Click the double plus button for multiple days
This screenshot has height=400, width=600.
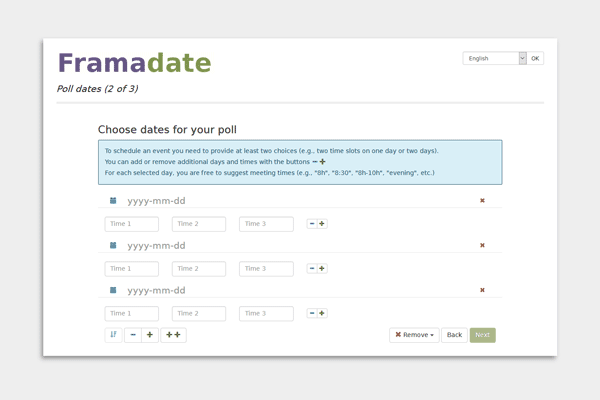pos(173,335)
